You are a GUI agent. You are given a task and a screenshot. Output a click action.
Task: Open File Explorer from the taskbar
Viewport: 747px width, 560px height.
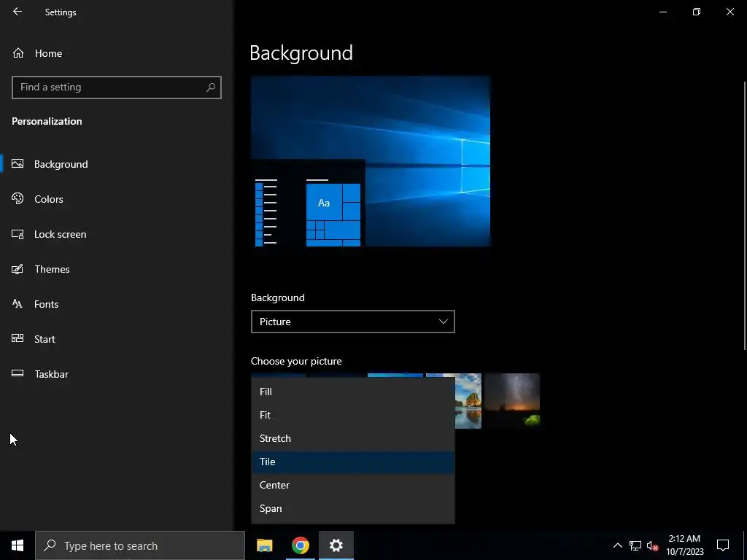pyautogui.click(x=264, y=545)
